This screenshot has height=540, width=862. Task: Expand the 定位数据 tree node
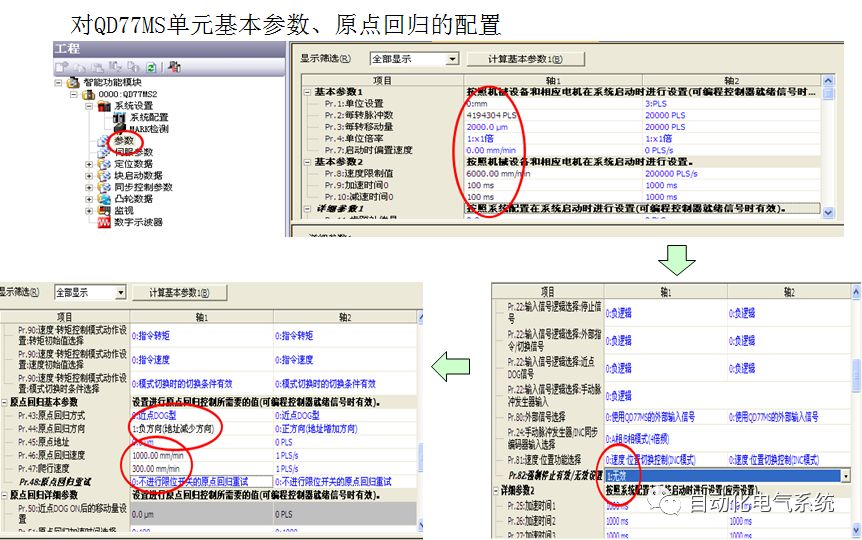click(89, 164)
